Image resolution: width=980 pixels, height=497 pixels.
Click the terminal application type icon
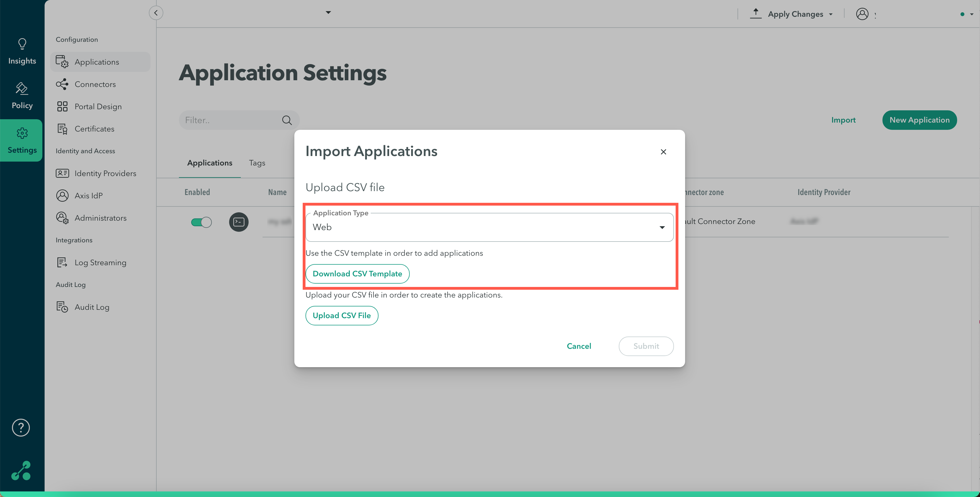(239, 222)
